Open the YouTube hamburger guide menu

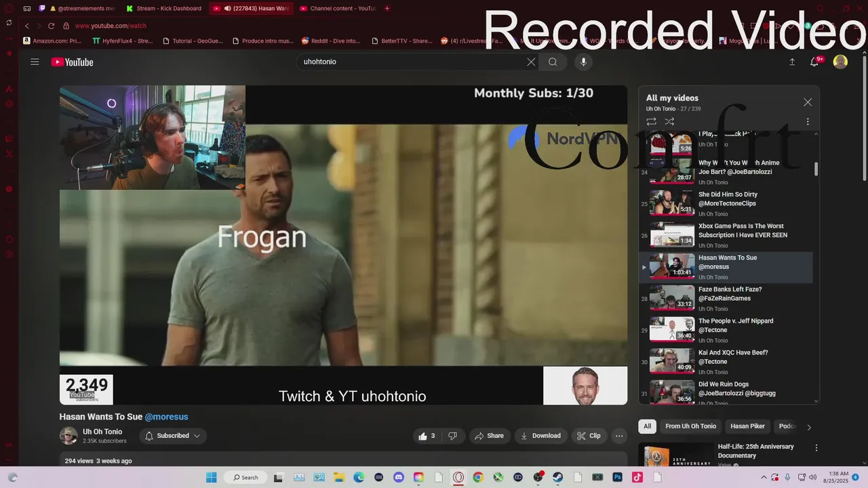tap(35, 62)
